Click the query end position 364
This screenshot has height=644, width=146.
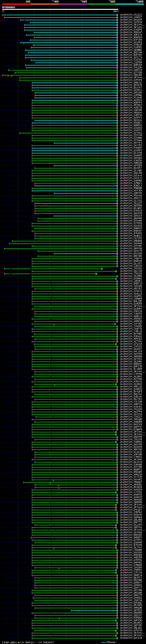pos(115,11)
